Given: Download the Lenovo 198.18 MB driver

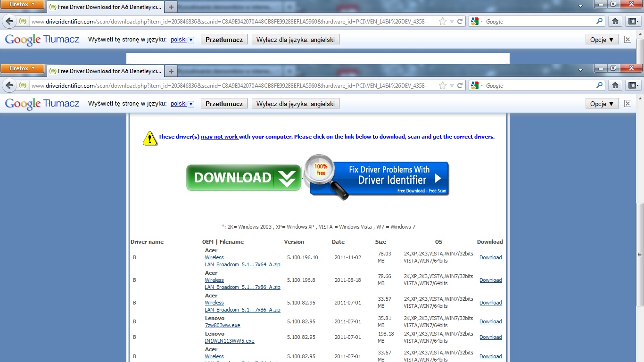Looking at the screenshot, I should click(x=490, y=337).
